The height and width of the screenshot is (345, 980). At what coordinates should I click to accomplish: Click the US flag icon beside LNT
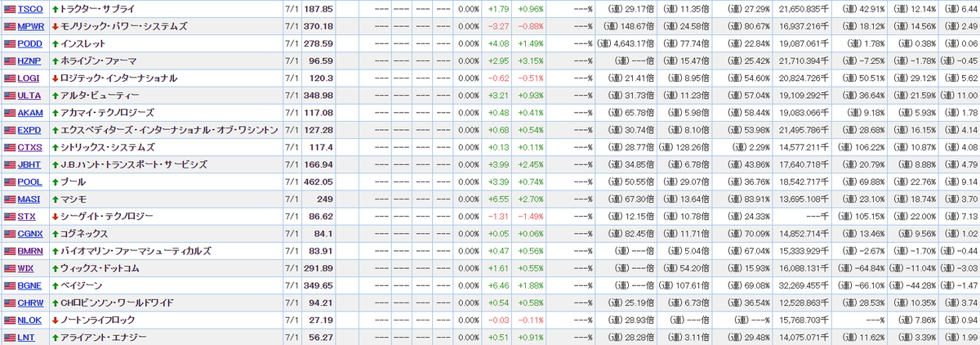click(x=10, y=337)
